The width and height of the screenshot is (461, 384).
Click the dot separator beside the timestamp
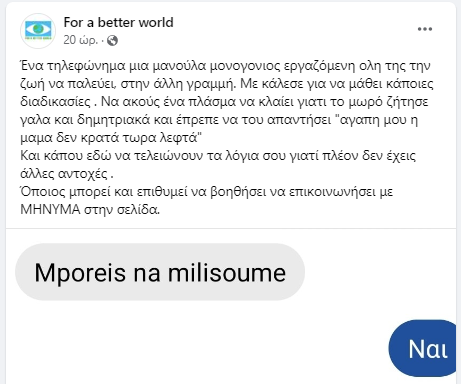pos(103,41)
